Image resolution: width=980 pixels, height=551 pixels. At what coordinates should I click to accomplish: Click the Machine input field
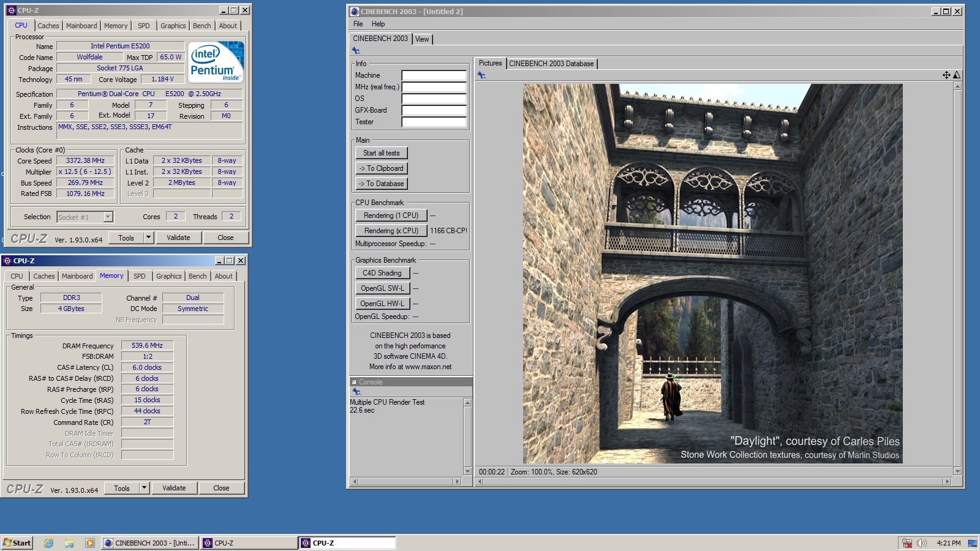(x=434, y=75)
